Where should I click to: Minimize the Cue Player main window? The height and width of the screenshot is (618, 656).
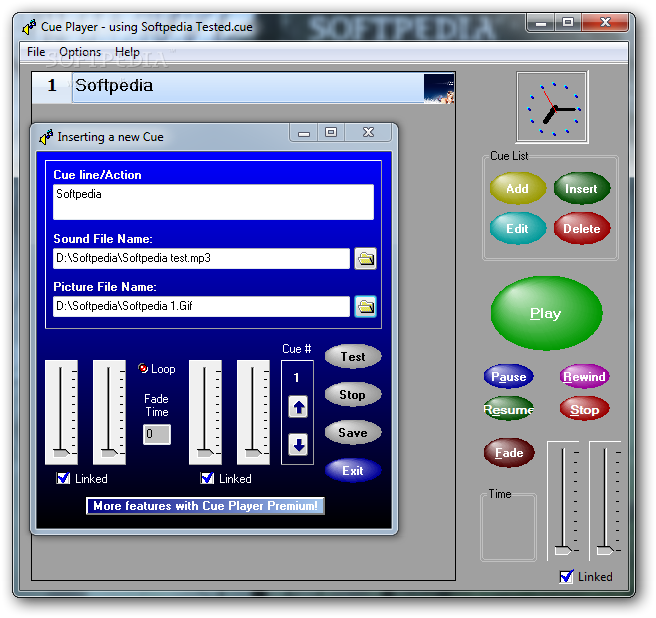[541, 23]
